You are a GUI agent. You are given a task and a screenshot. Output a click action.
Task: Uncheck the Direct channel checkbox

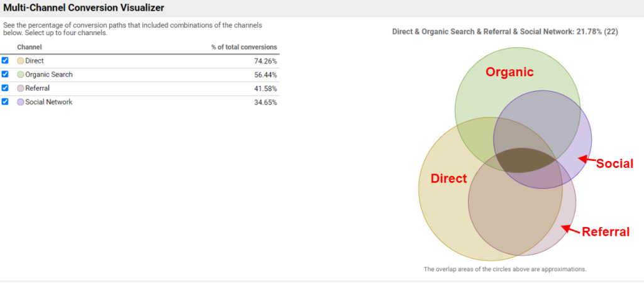[x=5, y=60]
